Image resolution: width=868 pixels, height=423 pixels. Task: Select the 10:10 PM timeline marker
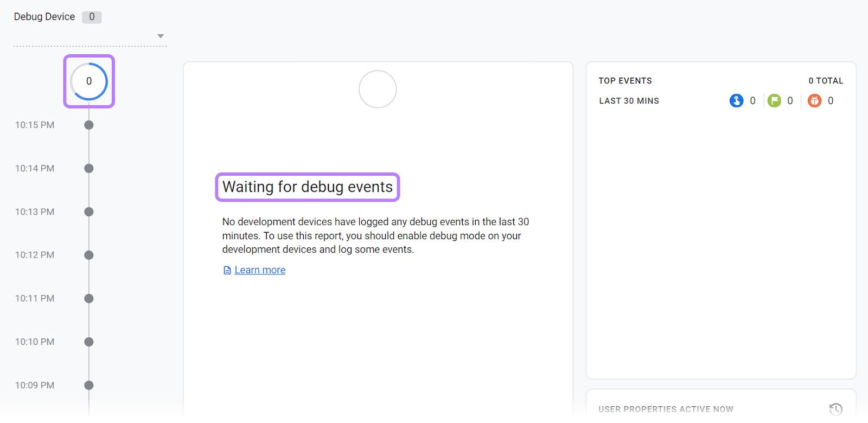click(x=89, y=342)
